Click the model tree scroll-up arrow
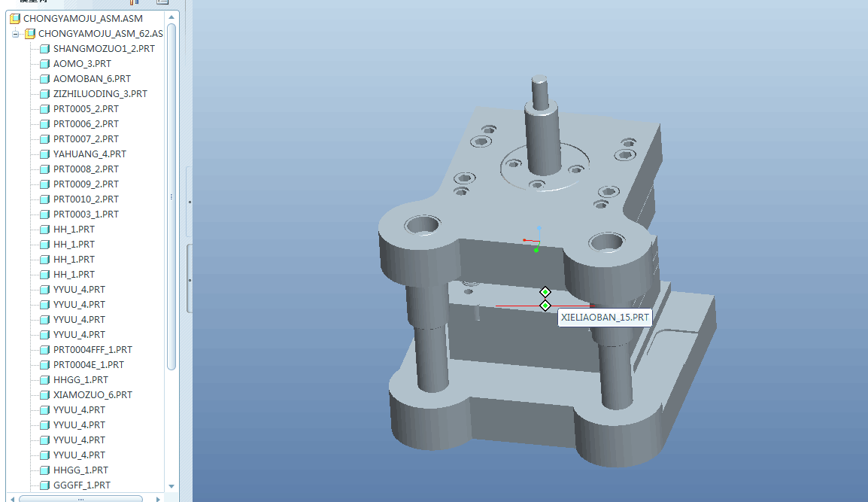The image size is (868, 502). (171, 17)
